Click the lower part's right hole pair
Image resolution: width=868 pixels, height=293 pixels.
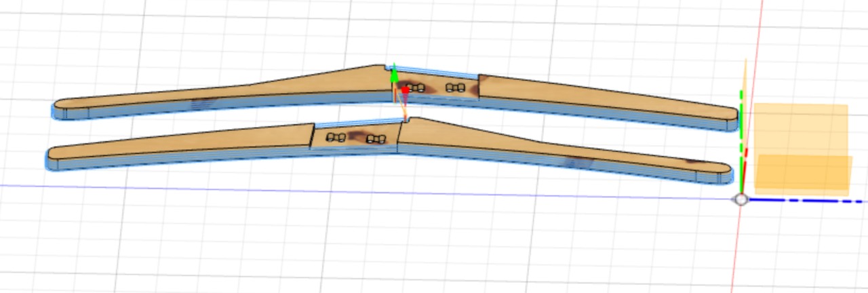[x=376, y=139]
